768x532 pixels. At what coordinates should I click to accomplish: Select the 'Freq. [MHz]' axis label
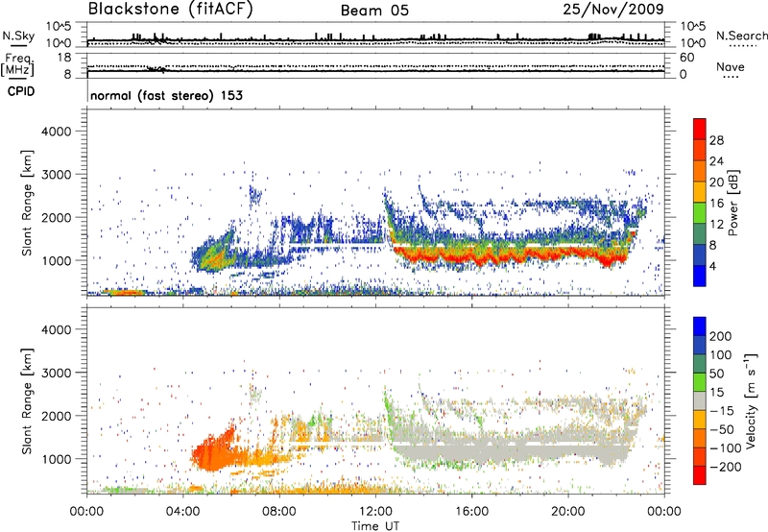(17, 65)
